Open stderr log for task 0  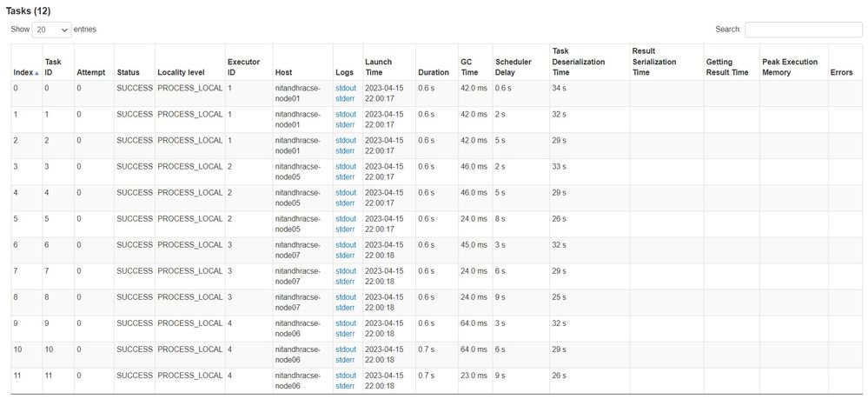[x=345, y=98]
